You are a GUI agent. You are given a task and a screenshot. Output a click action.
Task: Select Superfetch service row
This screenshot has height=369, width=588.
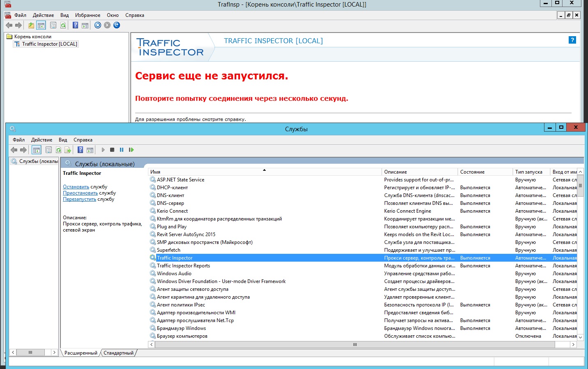362,250
